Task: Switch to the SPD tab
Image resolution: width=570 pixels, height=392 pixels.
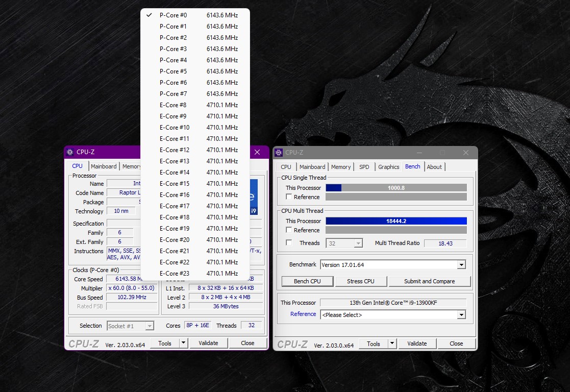Action: [364, 167]
